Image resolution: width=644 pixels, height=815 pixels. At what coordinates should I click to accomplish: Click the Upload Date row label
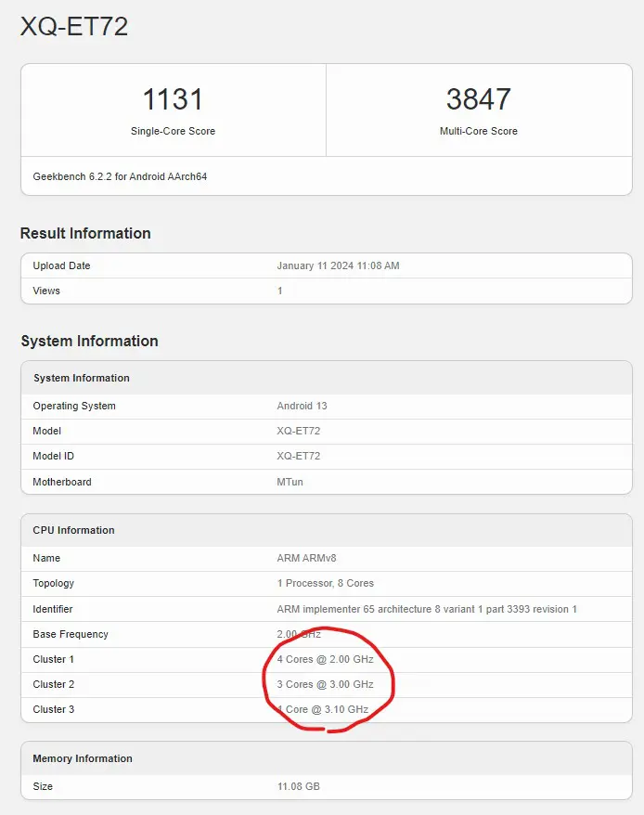pos(61,265)
